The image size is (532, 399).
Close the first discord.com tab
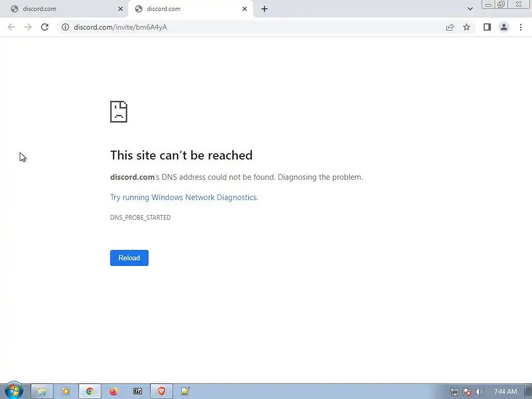click(121, 9)
